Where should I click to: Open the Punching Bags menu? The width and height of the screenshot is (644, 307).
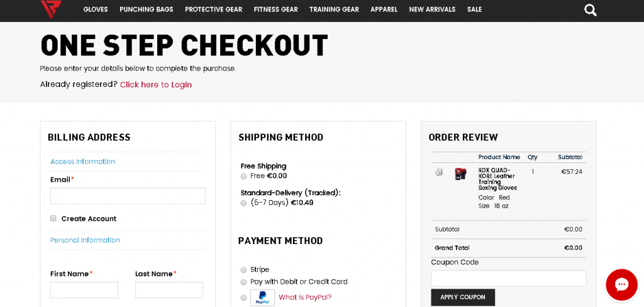[147, 9]
